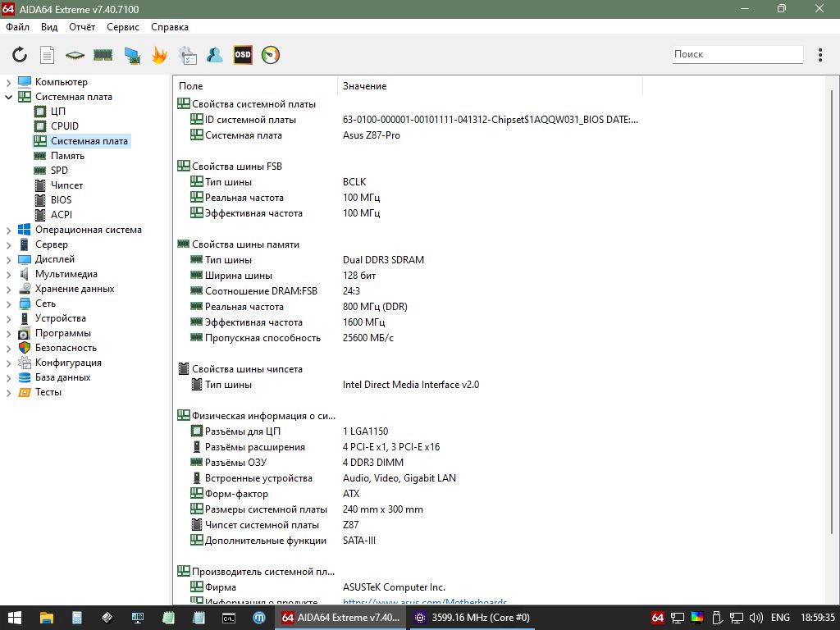The width and height of the screenshot is (840, 630).
Task: Open File Explorer from the taskbar
Action: coord(47,618)
